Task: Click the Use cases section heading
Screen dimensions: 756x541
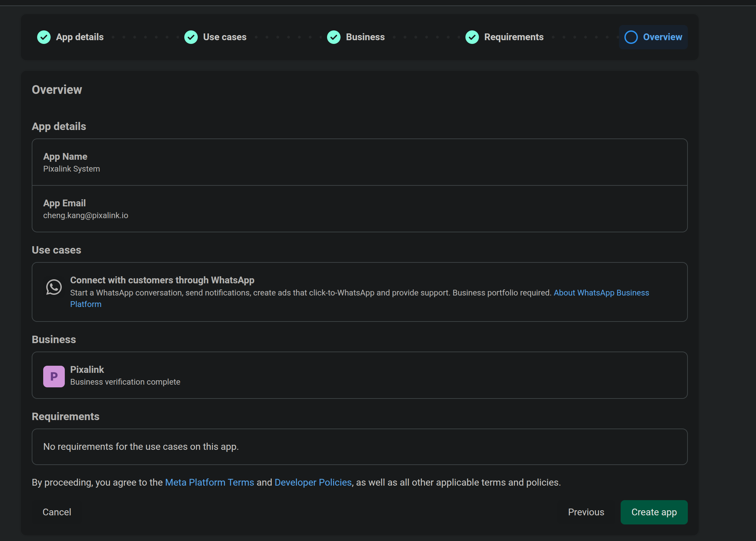Action: point(56,250)
